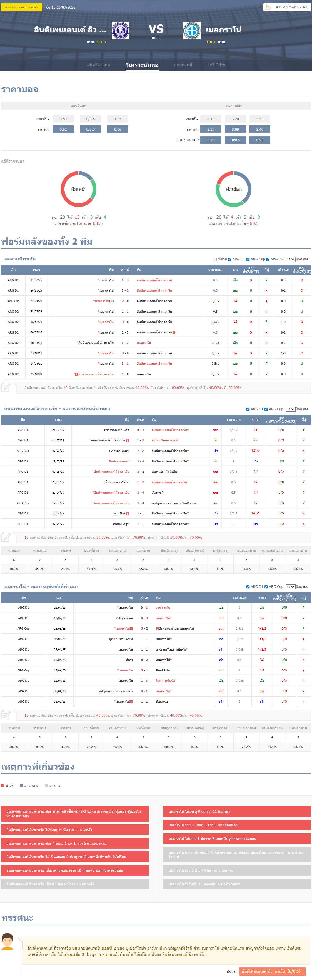The width and height of the screenshot is (312, 980).
Task: Click Real Pilar in the 17/04/25 Belgrano row
Action: (163, 670)
